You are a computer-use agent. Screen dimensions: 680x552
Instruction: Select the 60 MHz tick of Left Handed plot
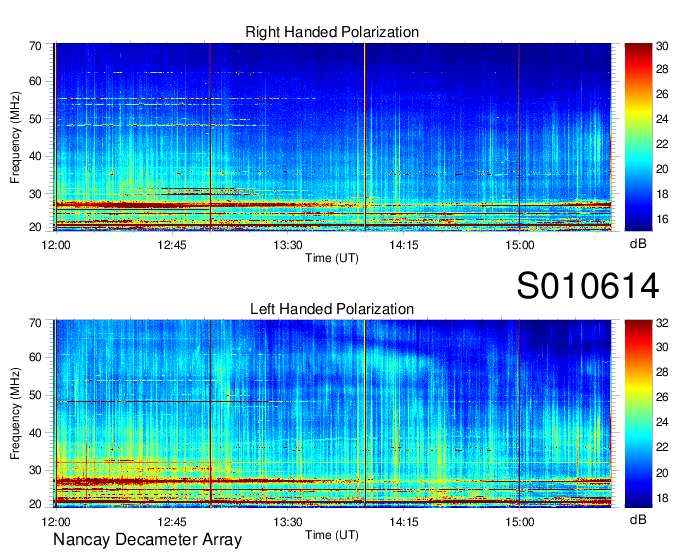[36, 358]
